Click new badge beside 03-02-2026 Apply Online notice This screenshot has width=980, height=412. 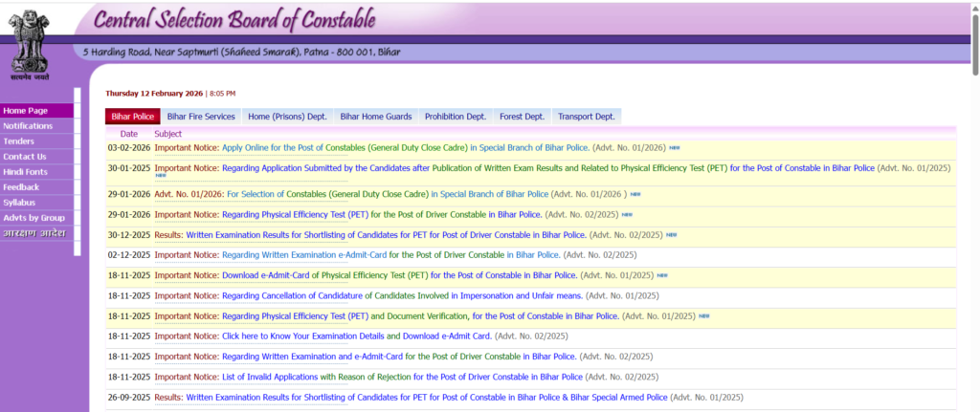pos(674,148)
